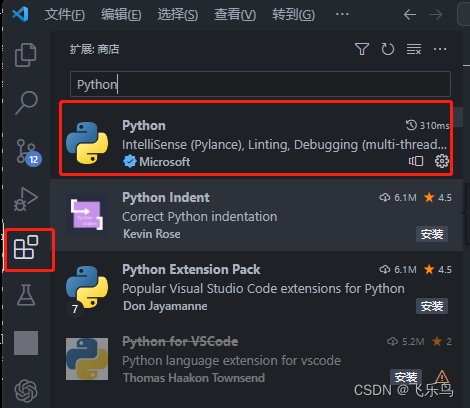Click the Python for VSCode logo
470x408 pixels.
coord(87,359)
